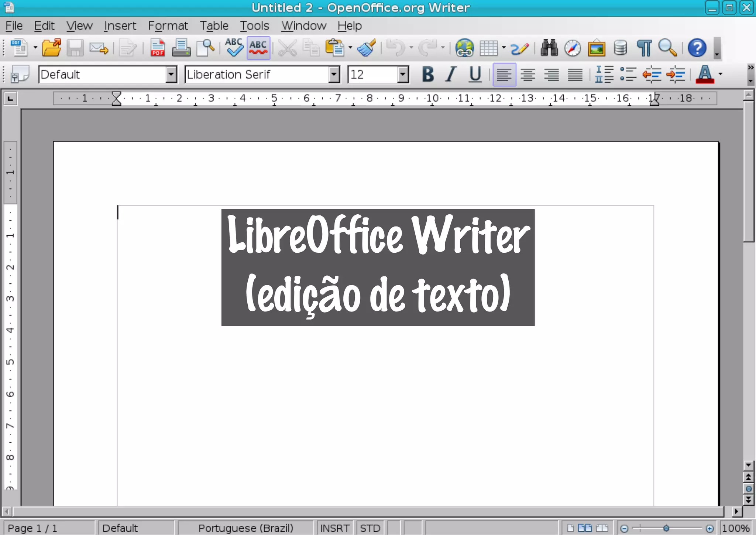Apply red Font Color swatch
The height and width of the screenshot is (535, 756).
pos(705,74)
